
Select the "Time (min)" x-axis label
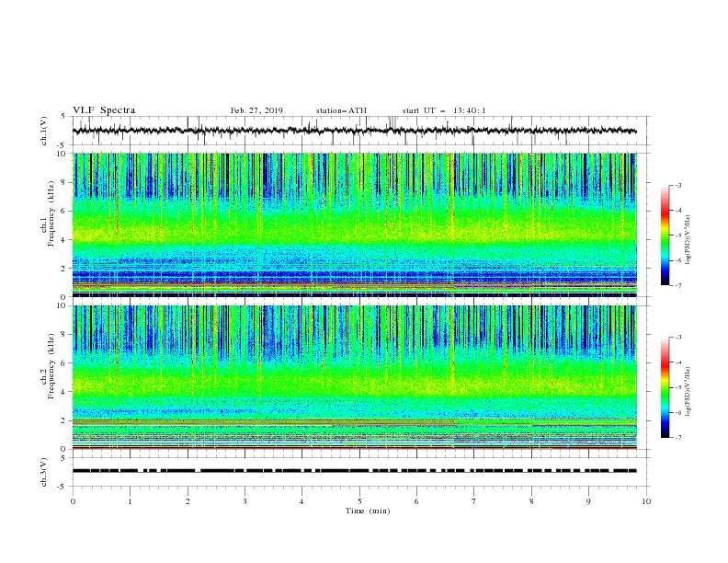click(x=368, y=511)
